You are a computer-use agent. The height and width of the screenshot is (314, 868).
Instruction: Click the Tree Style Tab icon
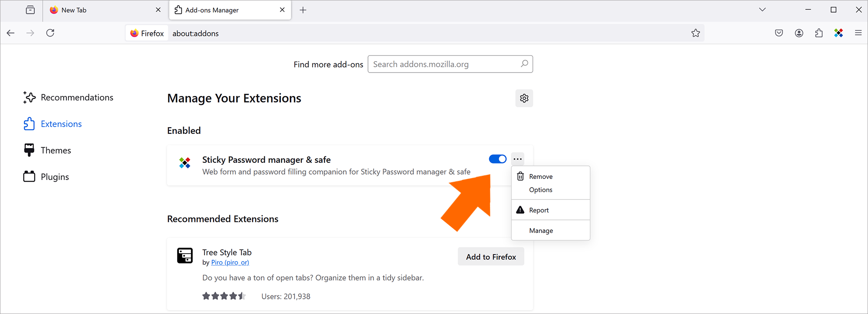(185, 255)
